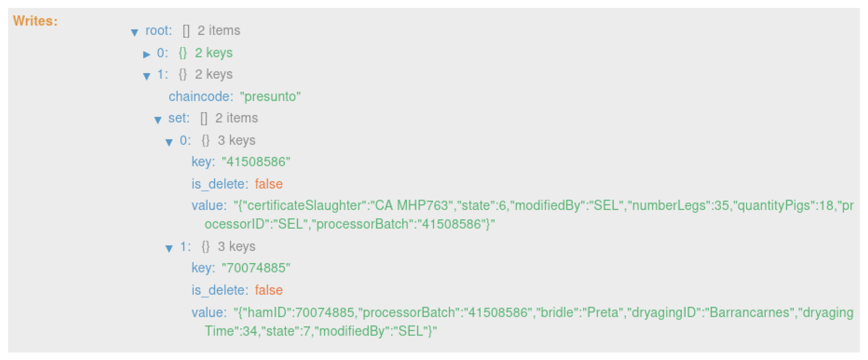Expand the collapsed item 0 under root
Screen dimensions: 868x360
pyautogui.click(x=146, y=54)
